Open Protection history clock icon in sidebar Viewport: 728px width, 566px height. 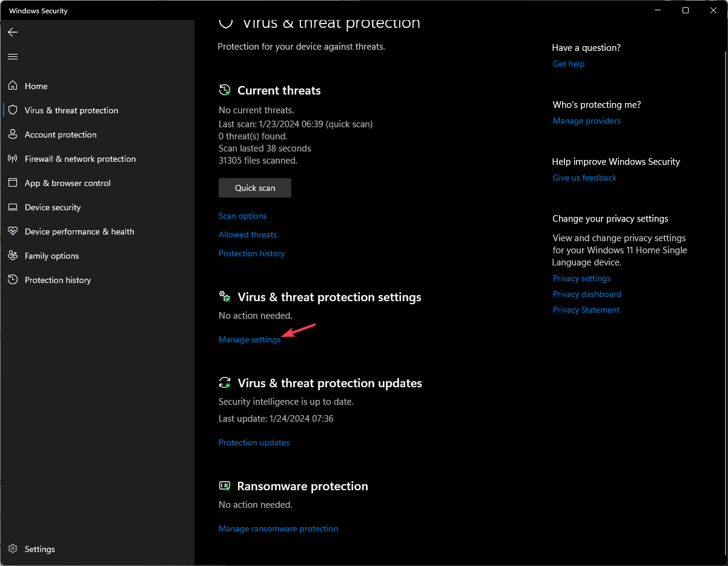point(13,280)
